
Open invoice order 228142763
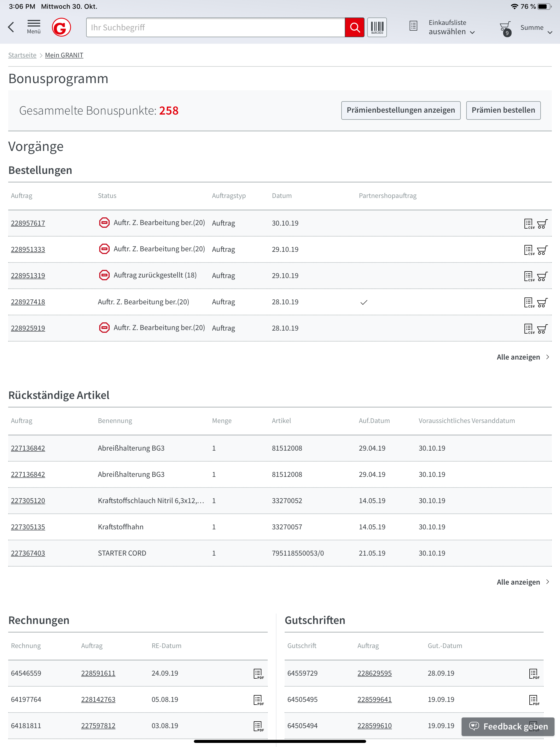tap(98, 700)
